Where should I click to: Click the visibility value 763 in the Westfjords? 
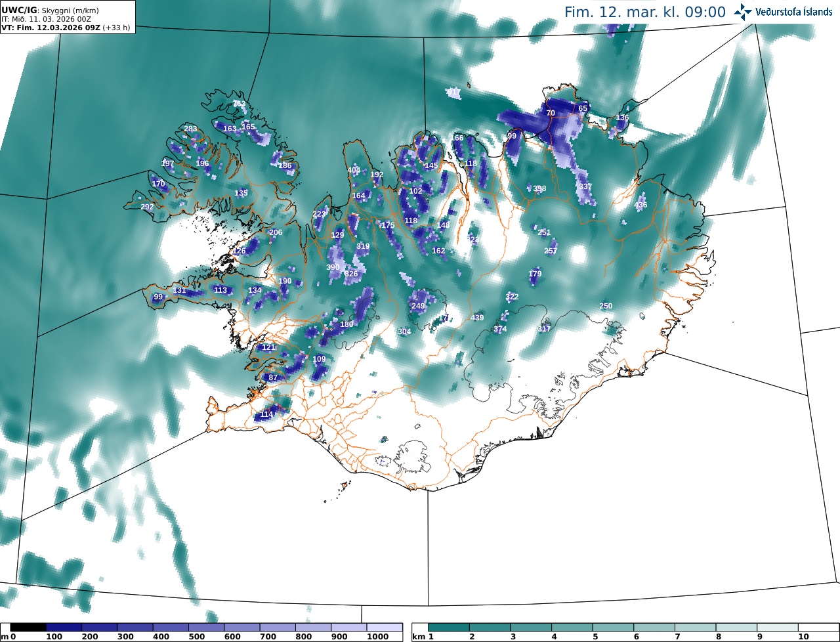pos(240,104)
